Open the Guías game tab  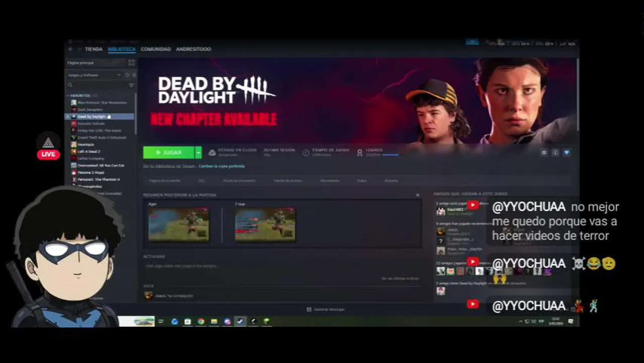(362, 180)
